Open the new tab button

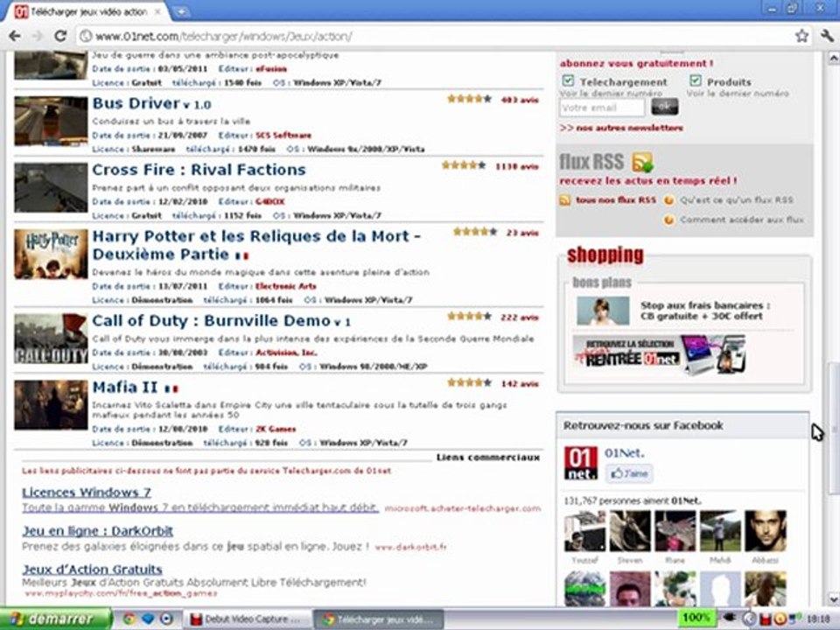[182, 11]
